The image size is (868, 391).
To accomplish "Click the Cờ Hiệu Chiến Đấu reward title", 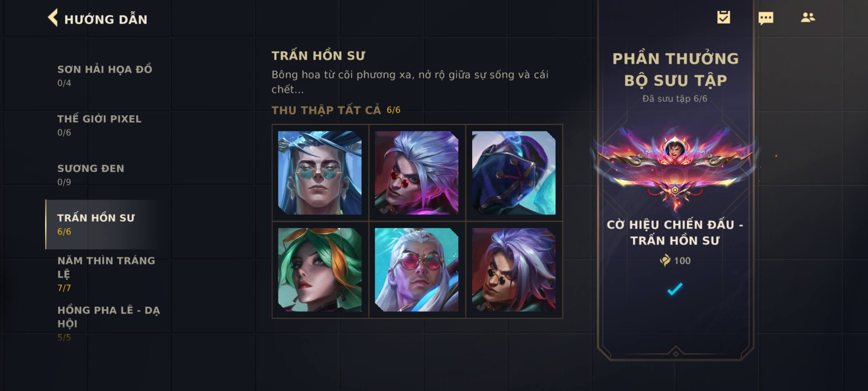I will pyautogui.click(x=675, y=232).
